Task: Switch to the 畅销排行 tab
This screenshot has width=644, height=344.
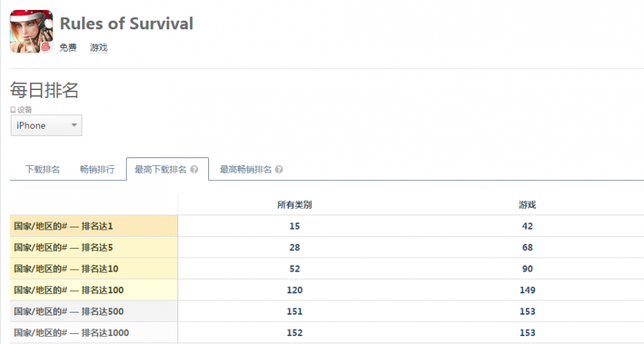Action: (97, 170)
